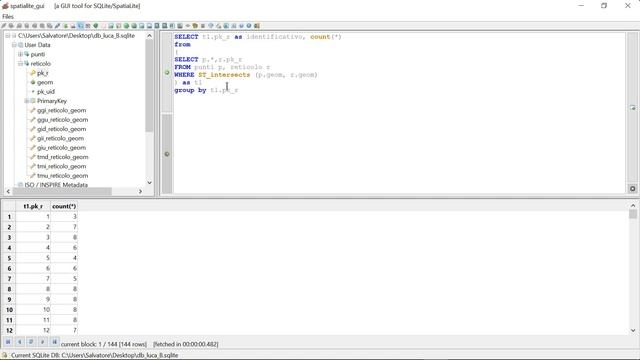Select tmi_reticolo_geom trigger
This screenshot has width=640, height=360.
pos(62,167)
